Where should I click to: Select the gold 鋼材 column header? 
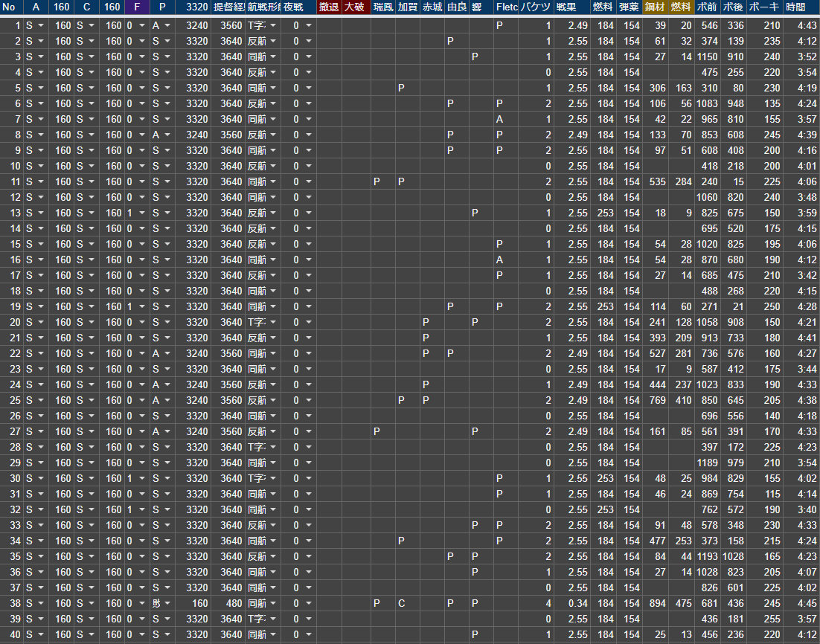pos(656,7)
